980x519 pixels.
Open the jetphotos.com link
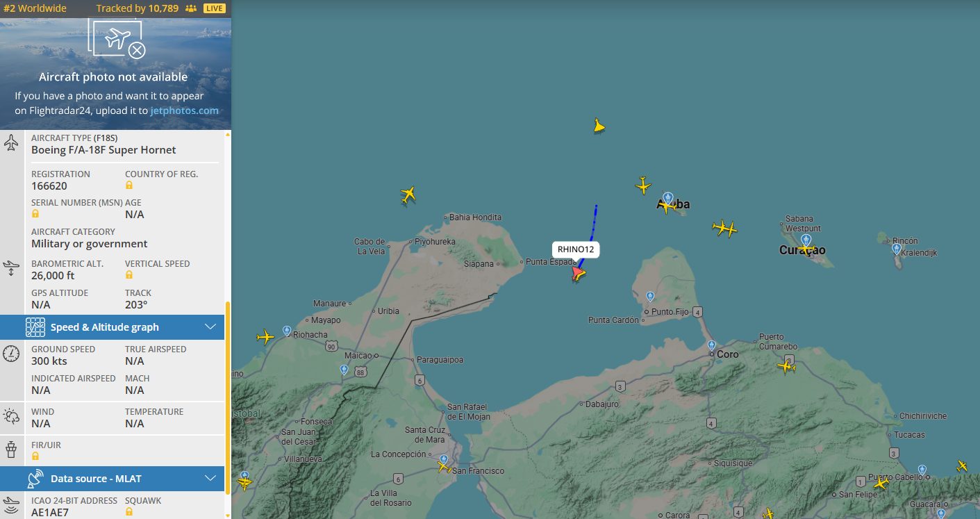[x=185, y=110]
